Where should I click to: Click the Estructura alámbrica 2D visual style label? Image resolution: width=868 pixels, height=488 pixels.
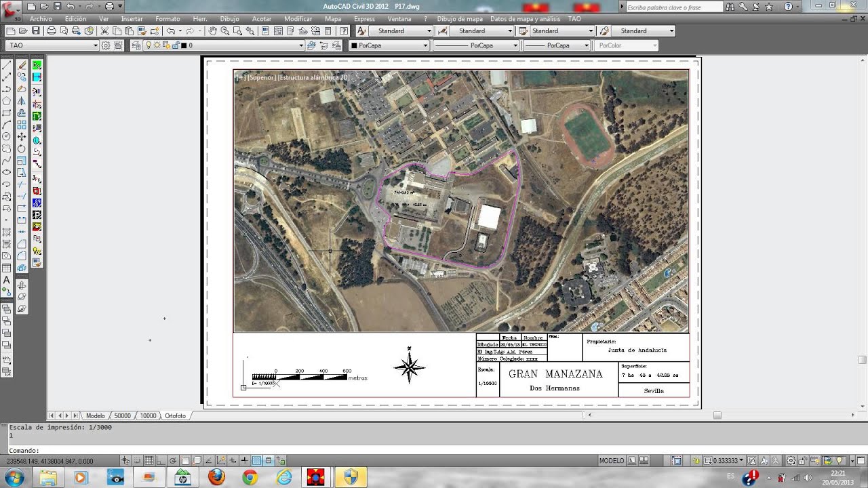coord(313,77)
